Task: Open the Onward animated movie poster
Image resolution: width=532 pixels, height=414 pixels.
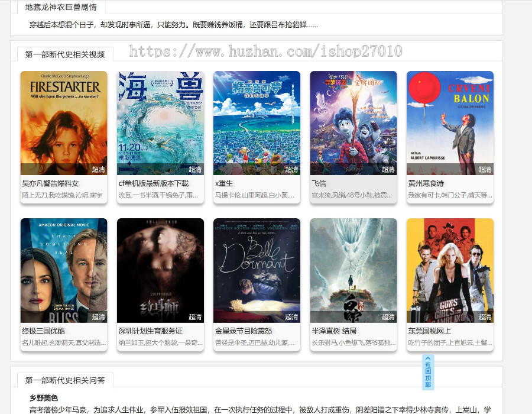Action: click(353, 123)
